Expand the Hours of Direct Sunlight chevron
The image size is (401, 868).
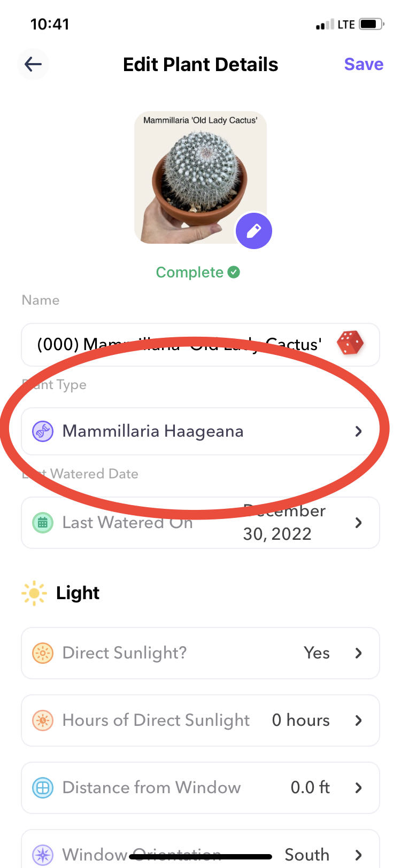point(358,720)
